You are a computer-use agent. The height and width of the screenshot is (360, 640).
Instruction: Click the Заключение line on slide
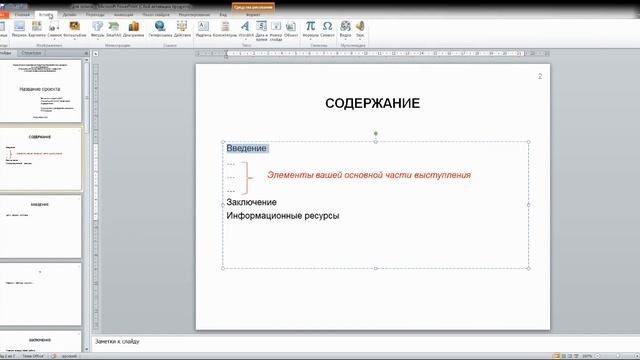(x=251, y=202)
